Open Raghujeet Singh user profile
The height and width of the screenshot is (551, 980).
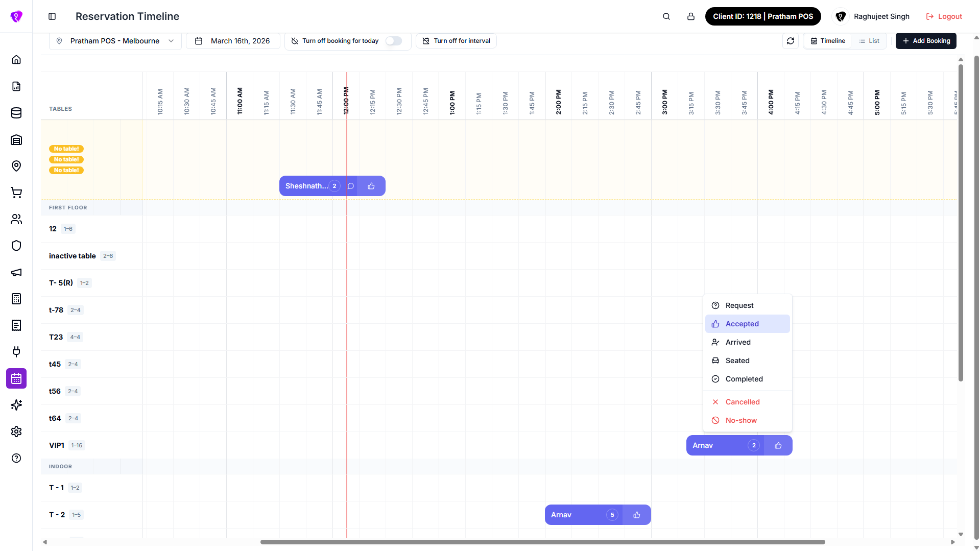[872, 16]
